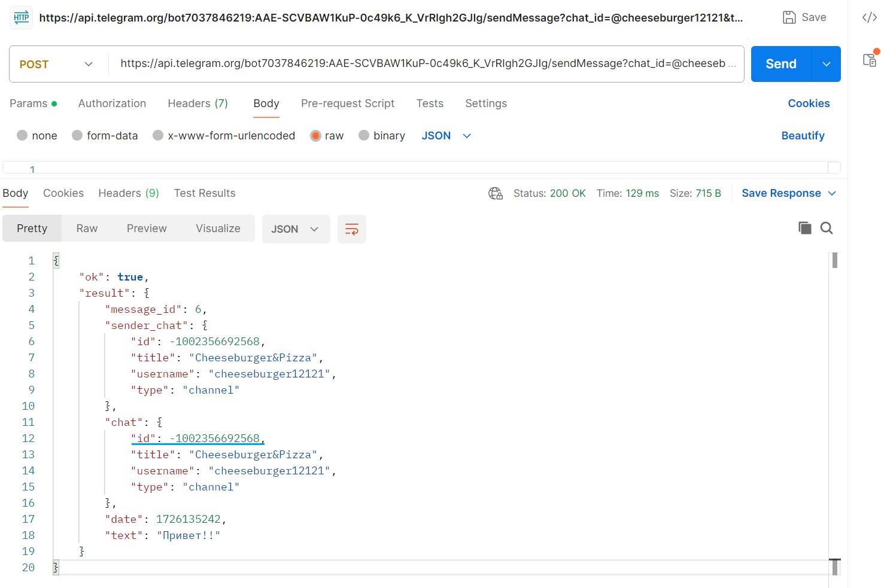This screenshot has height=588, width=887.
Task: Toggle the wrap lines icon
Action: click(x=352, y=229)
